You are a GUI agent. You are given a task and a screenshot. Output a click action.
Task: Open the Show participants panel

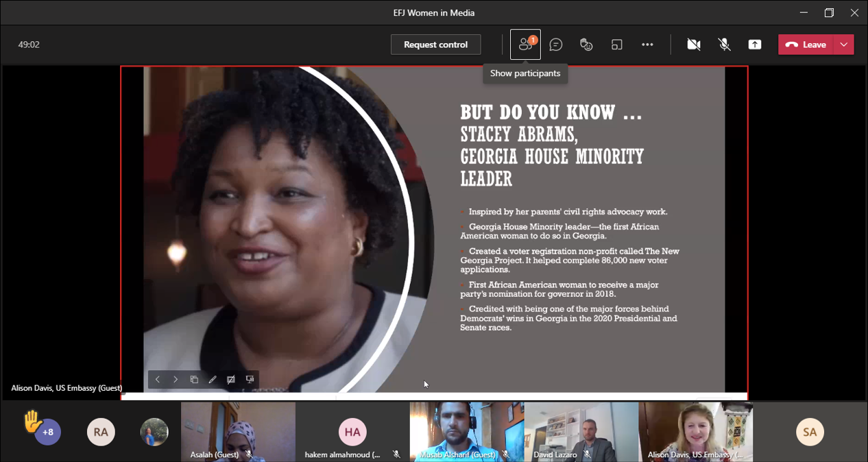525,45
